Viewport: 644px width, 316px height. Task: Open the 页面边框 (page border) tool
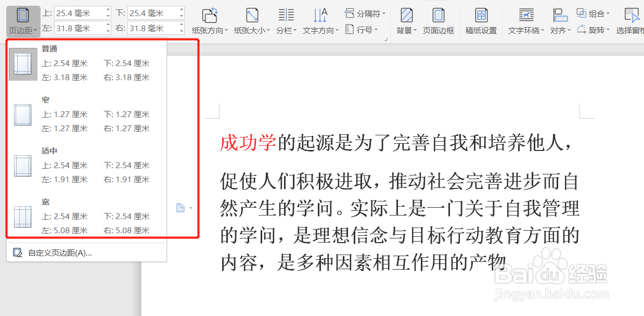tap(439, 17)
